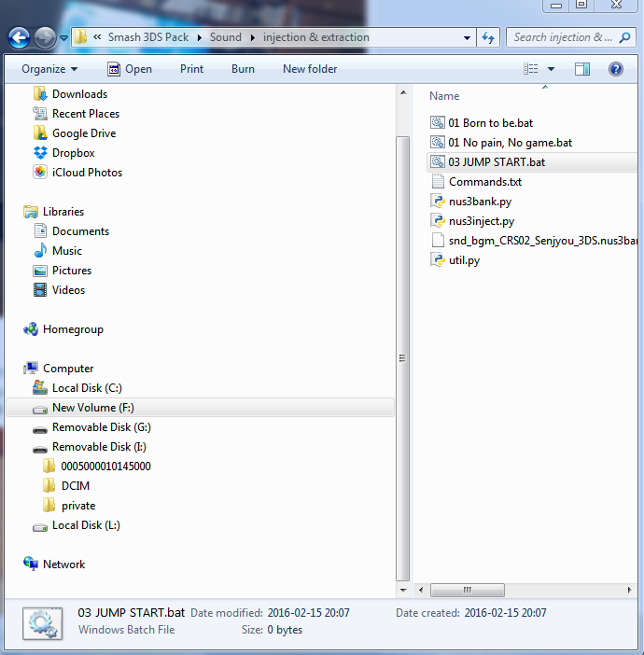Image resolution: width=644 pixels, height=655 pixels.
Task: Refresh the folder with refresh icon
Action: pyautogui.click(x=488, y=37)
